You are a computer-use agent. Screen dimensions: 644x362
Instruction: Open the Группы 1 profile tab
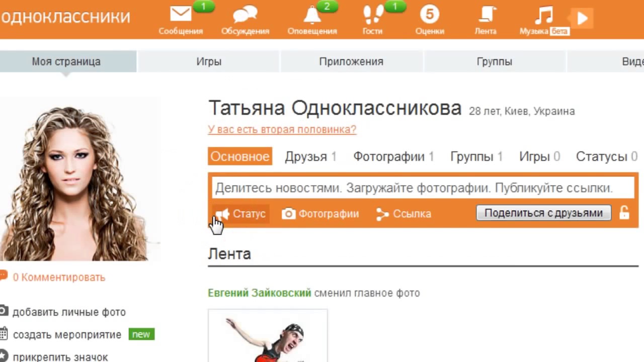(x=476, y=156)
